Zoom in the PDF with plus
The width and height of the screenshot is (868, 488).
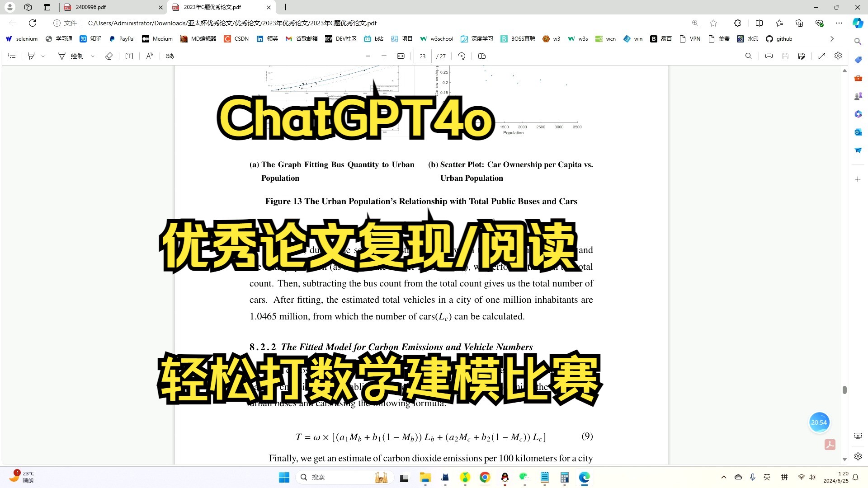coord(384,56)
